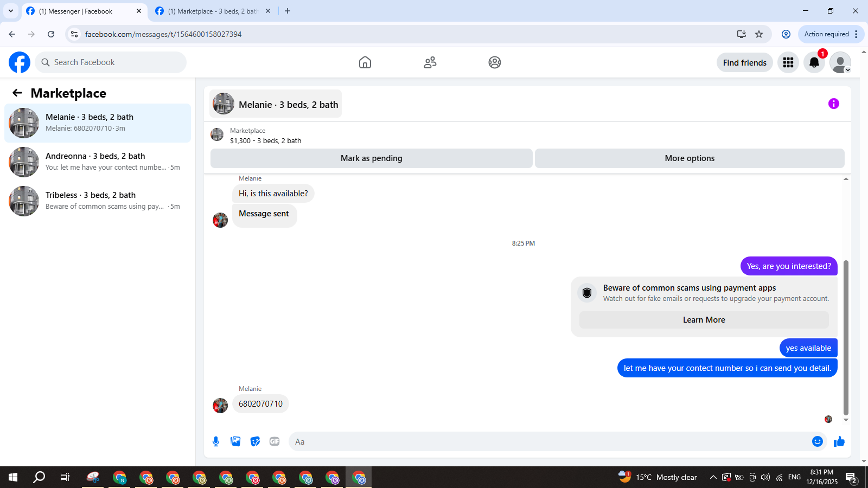Open the clock and calendar flyout
Image resolution: width=868 pixels, height=488 pixels.
click(821, 477)
